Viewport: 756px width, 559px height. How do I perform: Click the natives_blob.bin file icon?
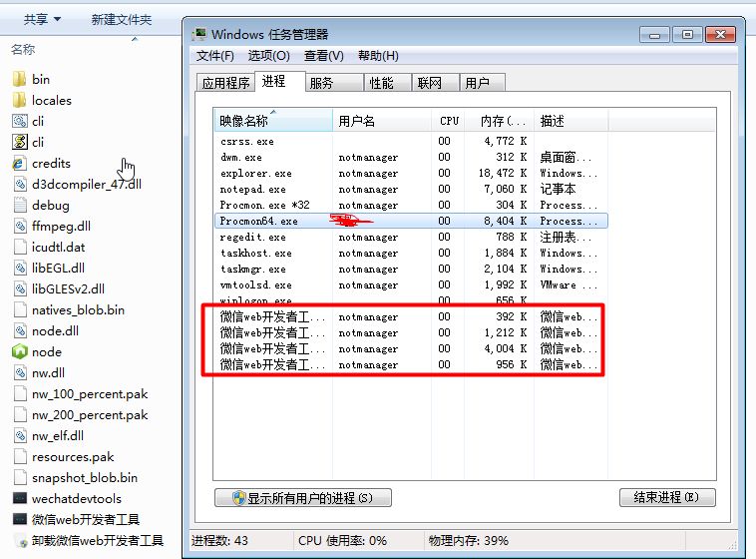click(19, 309)
